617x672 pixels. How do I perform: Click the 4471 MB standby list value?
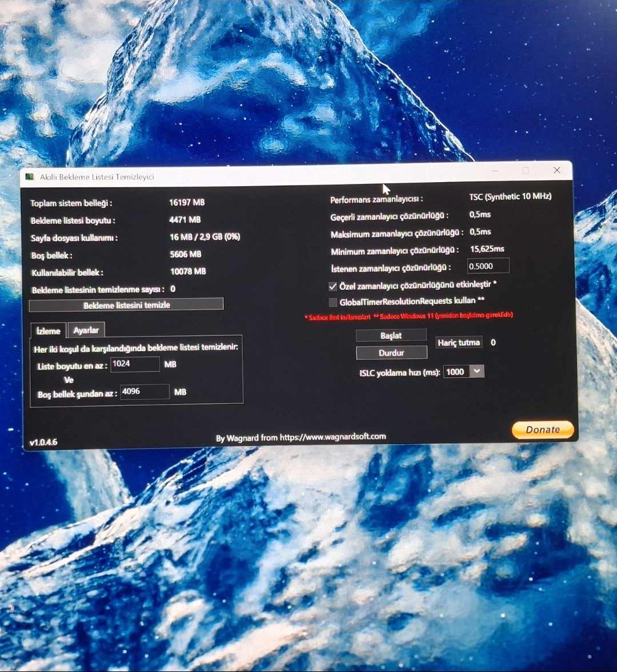[x=185, y=220]
